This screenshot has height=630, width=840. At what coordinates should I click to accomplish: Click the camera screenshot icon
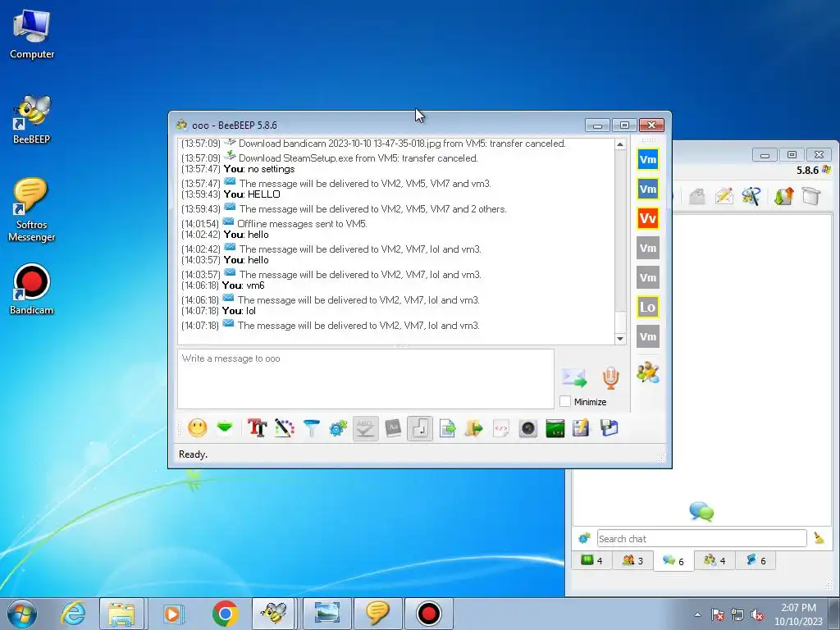tap(528, 428)
